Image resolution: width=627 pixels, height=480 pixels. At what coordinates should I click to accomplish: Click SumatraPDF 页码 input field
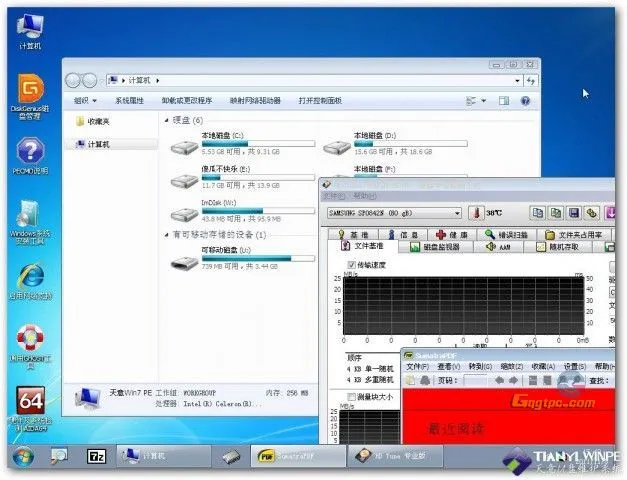[475, 380]
